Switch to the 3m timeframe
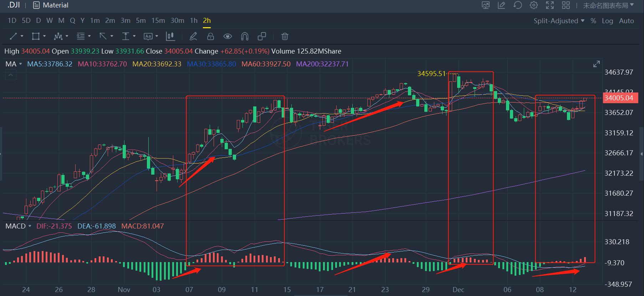The width and height of the screenshot is (644, 296). pos(125,21)
